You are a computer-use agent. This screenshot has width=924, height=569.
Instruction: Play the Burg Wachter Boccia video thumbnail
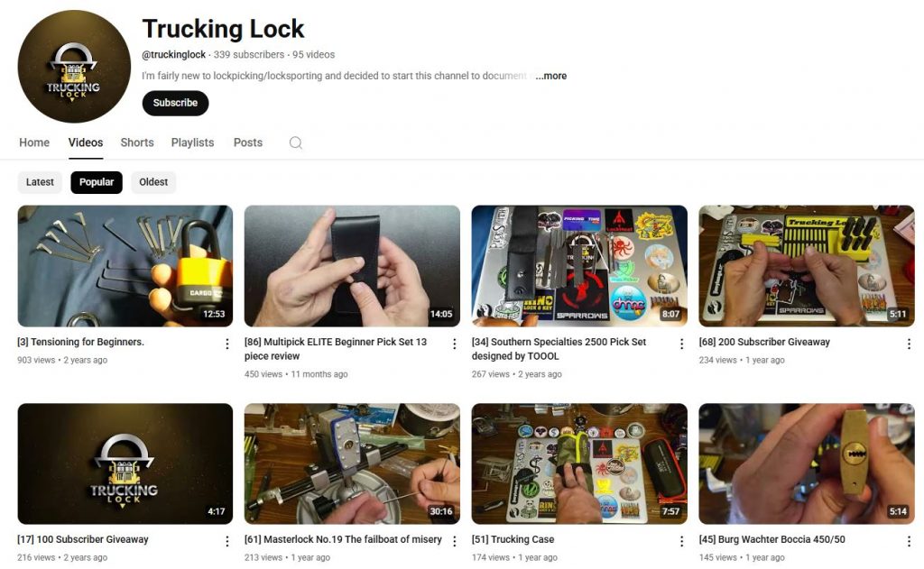click(807, 464)
